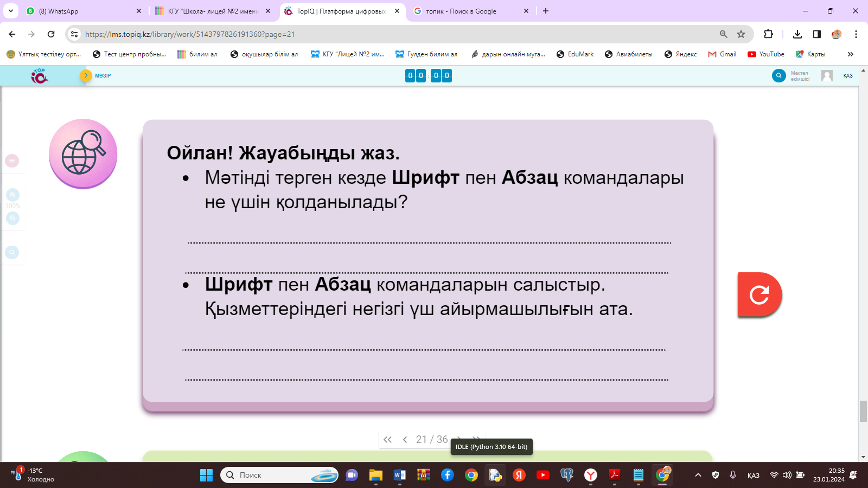The width and height of the screenshot is (868, 488).
Task: Open the user profile avatar in TopIQ
Action: [x=827, y=75]
